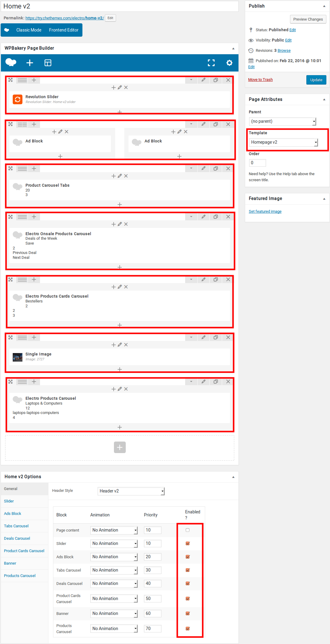Append element below Electro Products Carousel
The height and width of the screenshot is (644, 330).
pyautogui.click(x=120, y=427)
